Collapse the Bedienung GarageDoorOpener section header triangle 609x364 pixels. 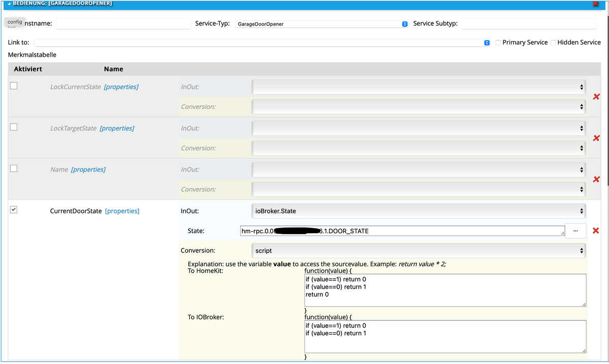[10, 3]
